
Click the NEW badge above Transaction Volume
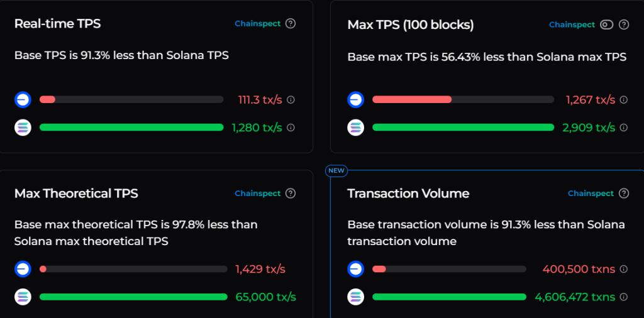(336, 170)
